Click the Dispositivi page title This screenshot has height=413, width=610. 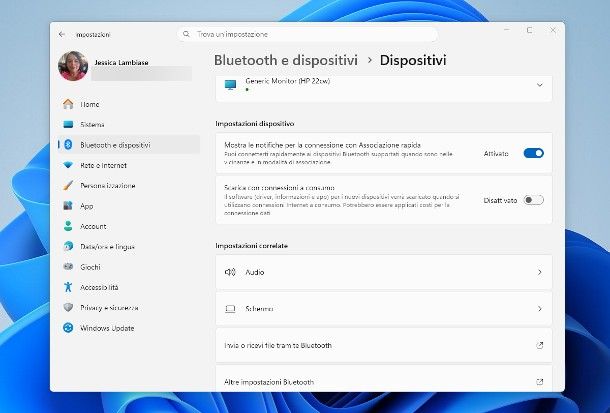413,60
